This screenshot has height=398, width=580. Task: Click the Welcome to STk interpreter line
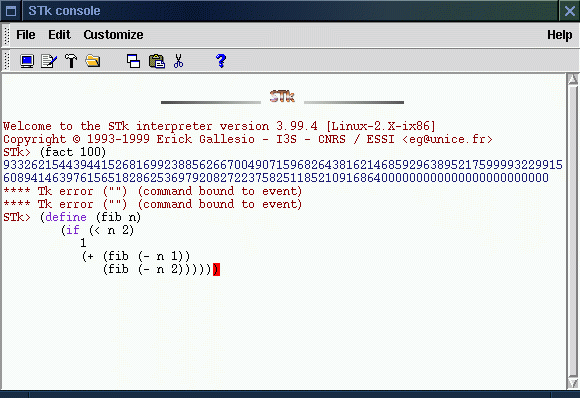[x=219, y=126]
